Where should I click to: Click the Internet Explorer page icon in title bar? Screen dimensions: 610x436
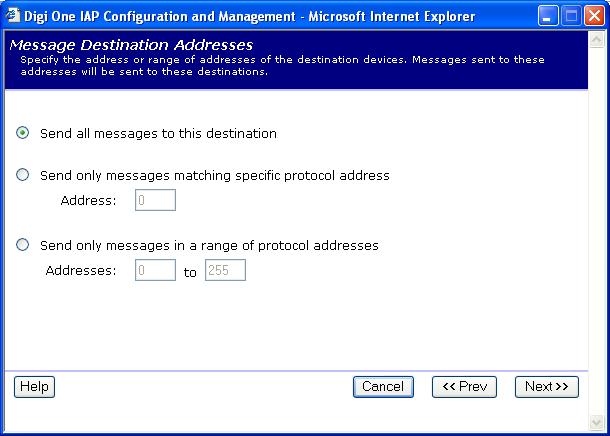14,16
